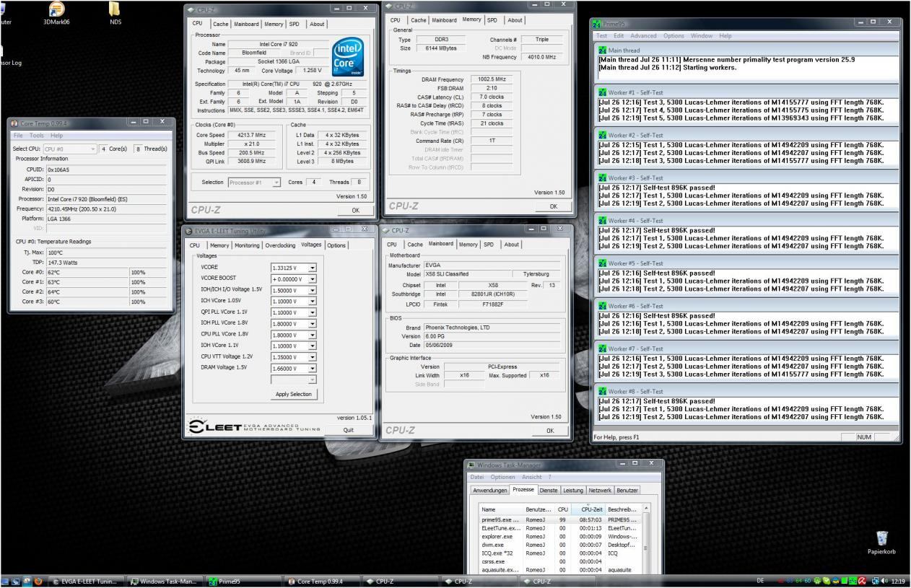Open Cache tab in CPU-Z Mainboard window
The image size is (911, 588).
[415, 245]
